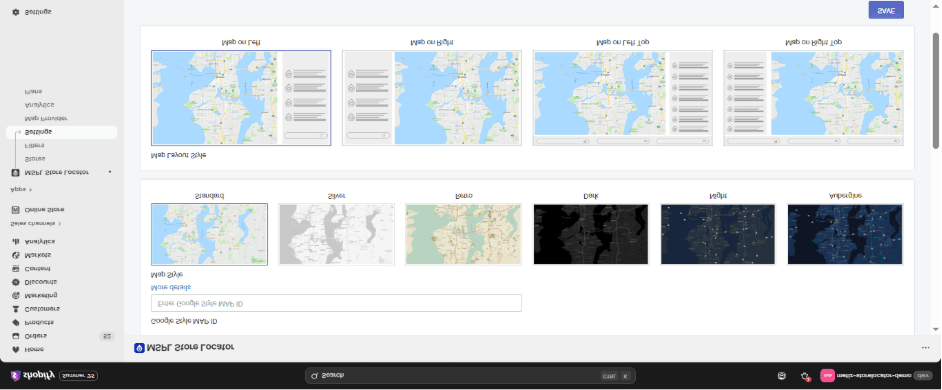Go to the Discounts section
Screen dimensions: 942x390
(x=40, y=282)
